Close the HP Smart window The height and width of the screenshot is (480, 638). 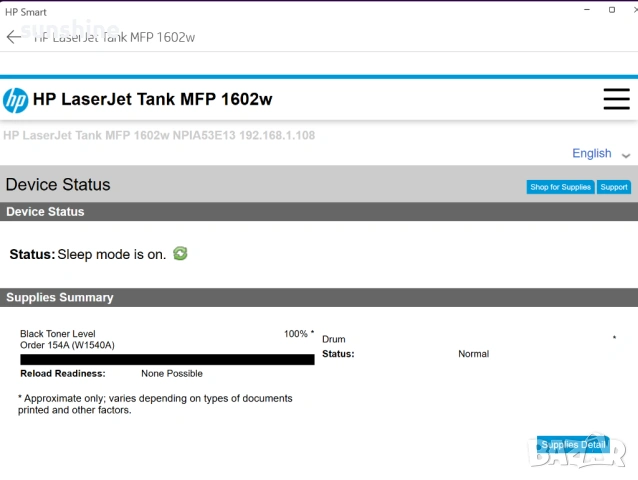(x=629, y=10)
